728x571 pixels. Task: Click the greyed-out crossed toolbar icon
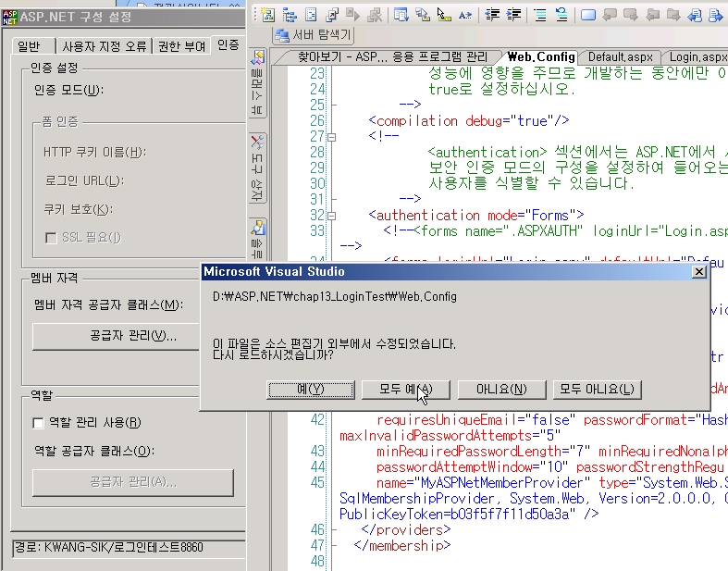(375, 15)
